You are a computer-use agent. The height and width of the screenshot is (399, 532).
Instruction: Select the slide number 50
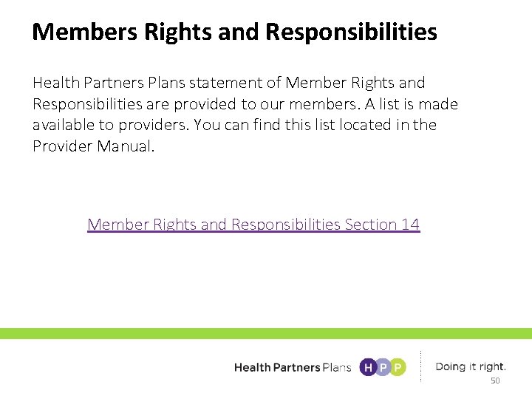tap(495, 381)
